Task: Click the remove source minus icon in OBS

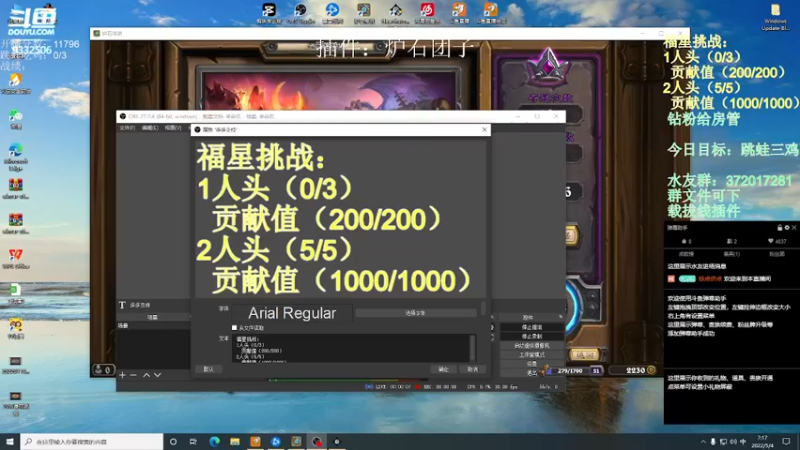Action: (x=134, y=375)
